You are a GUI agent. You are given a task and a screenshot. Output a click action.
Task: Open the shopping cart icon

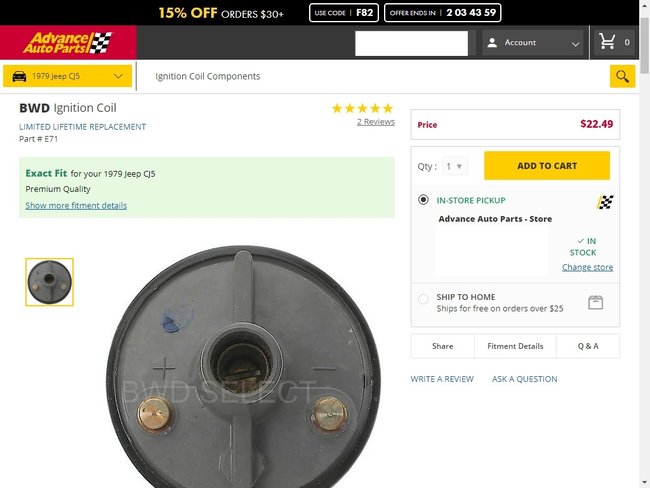(607, 43)
